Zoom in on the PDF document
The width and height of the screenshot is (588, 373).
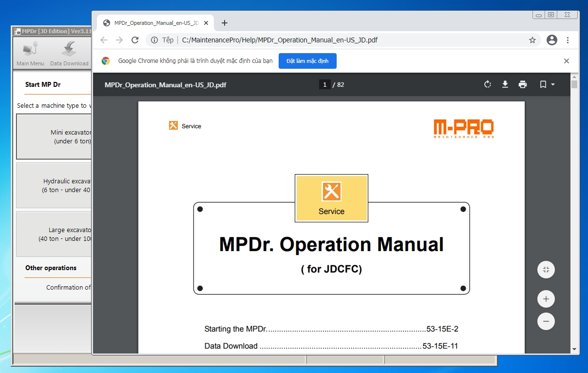[546, 299]
